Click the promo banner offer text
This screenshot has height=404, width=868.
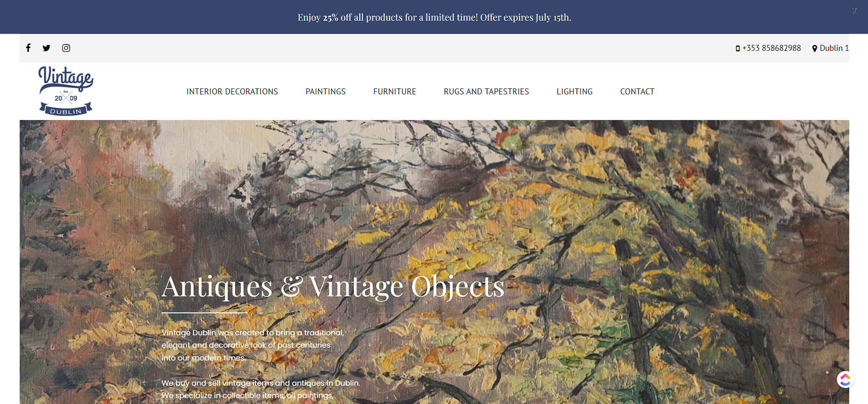(x=434, y=17)
